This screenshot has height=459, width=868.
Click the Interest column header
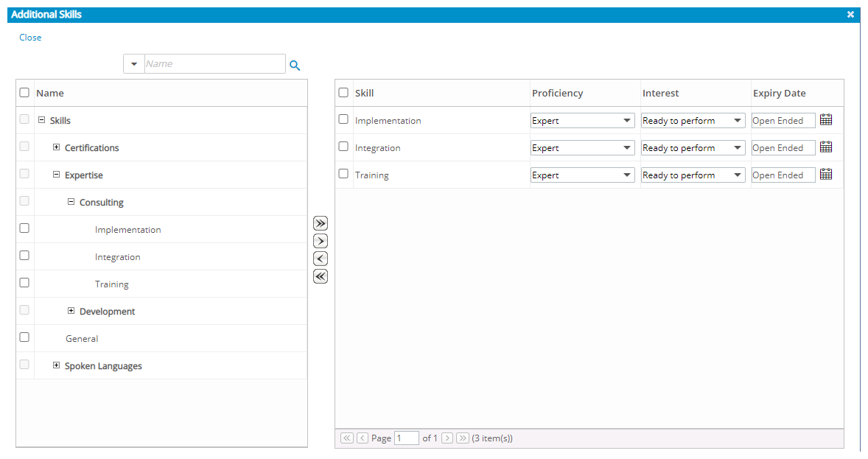(x=660, y=93)
